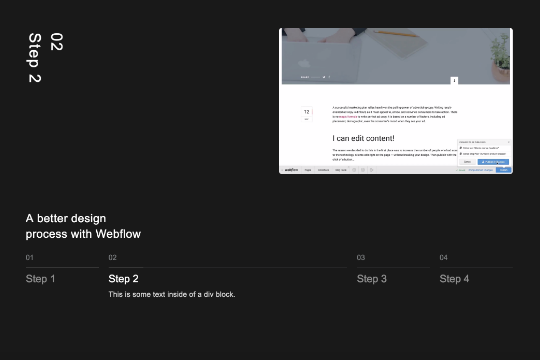Screen dimensions: 540x360
Task: Click the active Step 2 tab heading
Action: click(123, 279)
